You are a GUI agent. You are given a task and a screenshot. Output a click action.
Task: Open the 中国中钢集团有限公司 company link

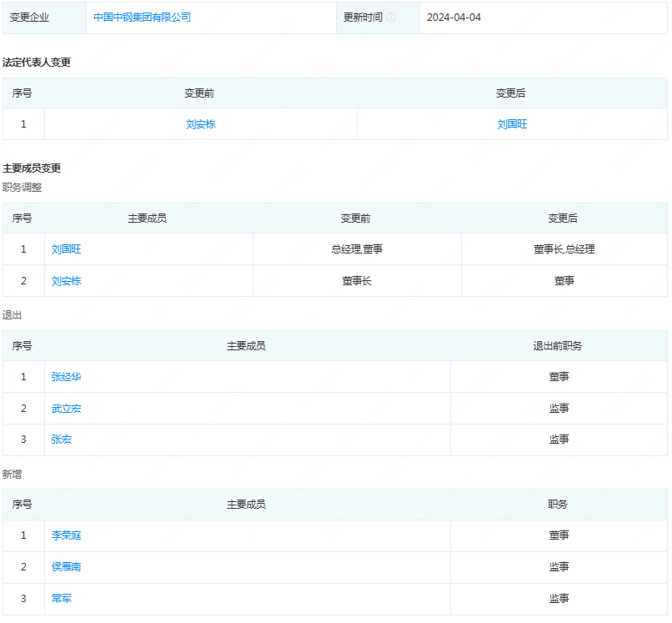tap(142, 18)
